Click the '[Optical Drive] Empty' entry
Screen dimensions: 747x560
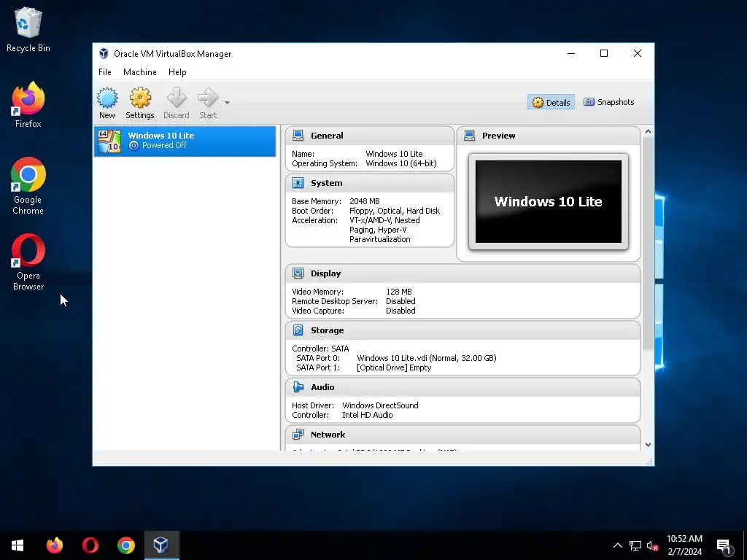pyautogui.click(x=394, y=367)
